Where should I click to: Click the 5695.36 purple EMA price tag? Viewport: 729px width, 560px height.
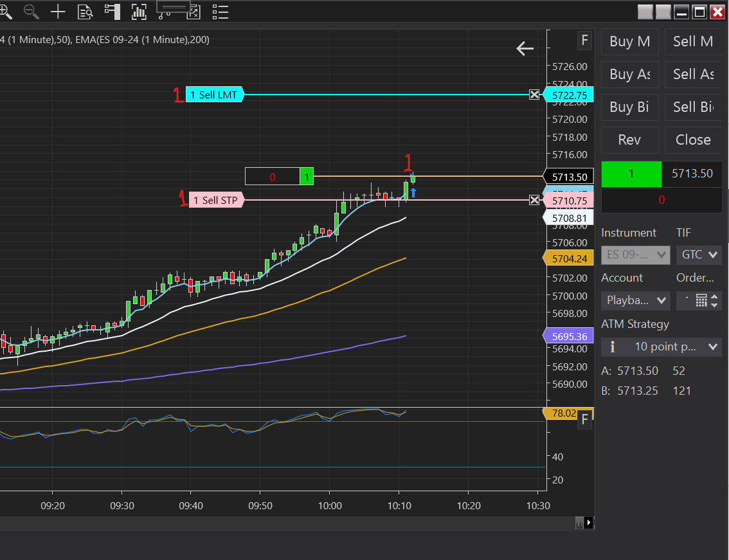(x=568, y=336)
